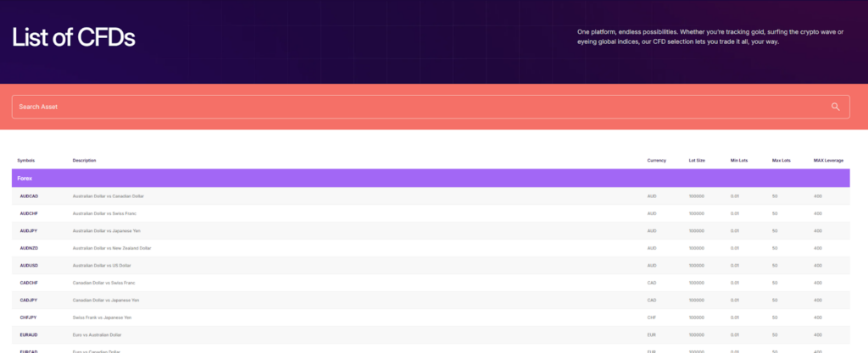Collapse the Forex category bar
Viewport: 868px width, 353px height.
point(431,178)
